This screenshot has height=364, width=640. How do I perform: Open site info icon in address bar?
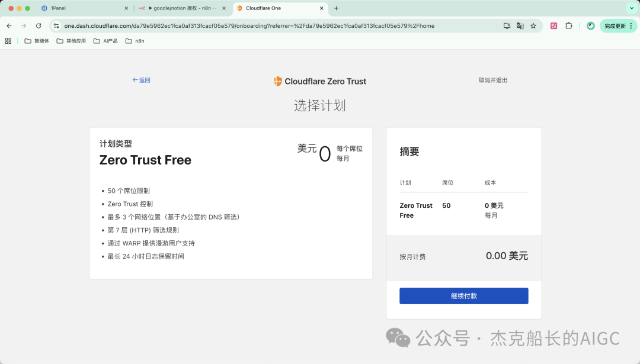tap(56, 25)
